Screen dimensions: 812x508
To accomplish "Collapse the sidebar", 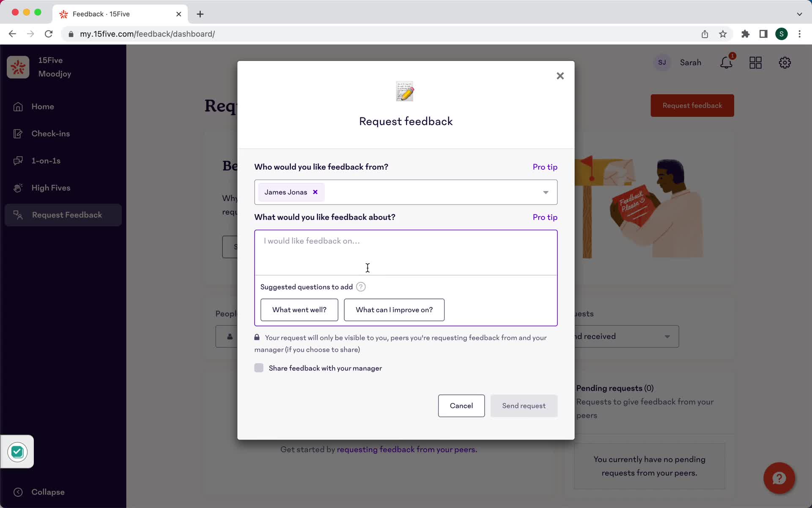I will pos(39,492).
